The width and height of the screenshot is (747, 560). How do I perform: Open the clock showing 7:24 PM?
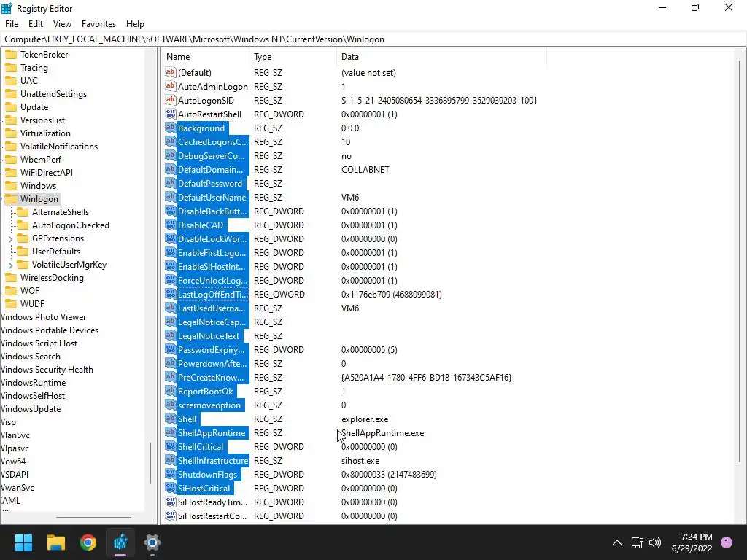click(x=692, y=542)
